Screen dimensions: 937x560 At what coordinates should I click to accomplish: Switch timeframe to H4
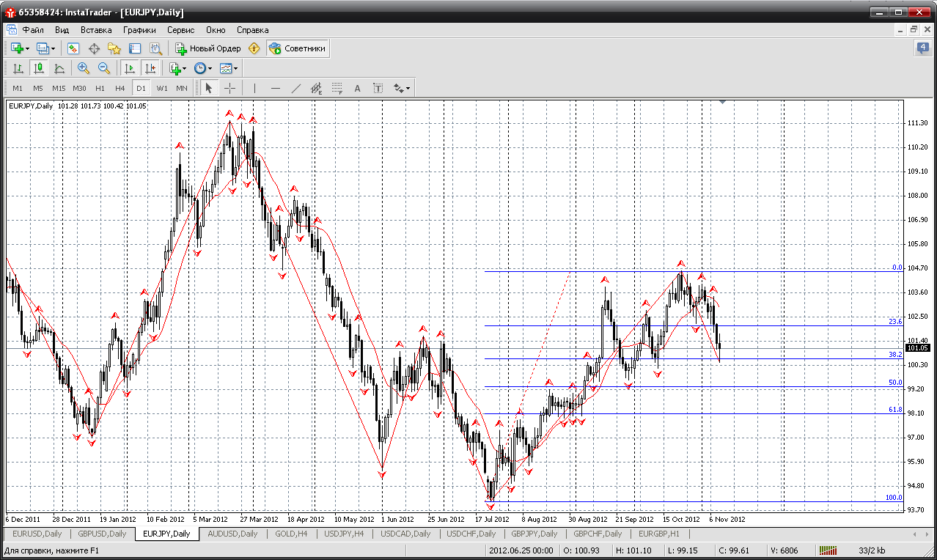coord(120,88)
